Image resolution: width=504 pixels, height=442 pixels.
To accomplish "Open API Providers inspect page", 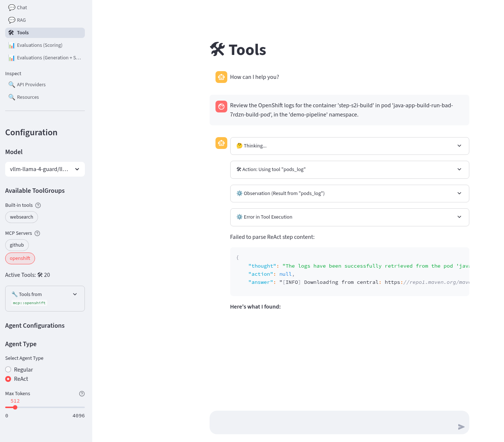I will 45,84.
